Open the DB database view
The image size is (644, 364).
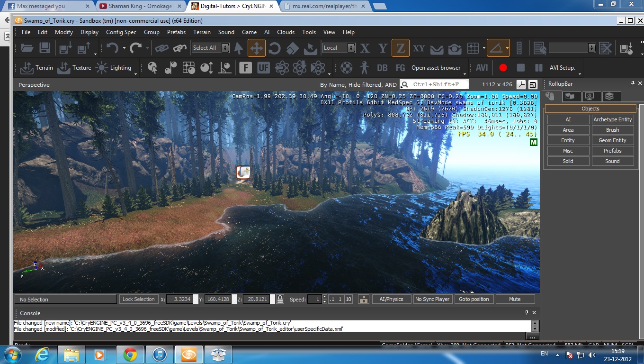[x=382, y=68]
